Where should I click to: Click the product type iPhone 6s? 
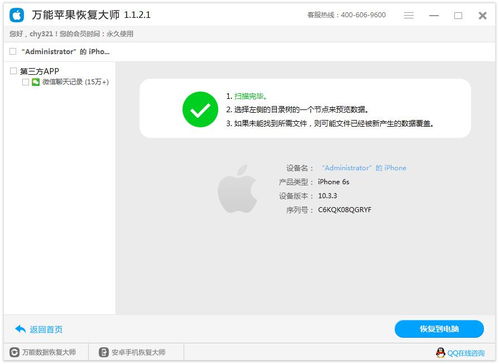(333, 182)
